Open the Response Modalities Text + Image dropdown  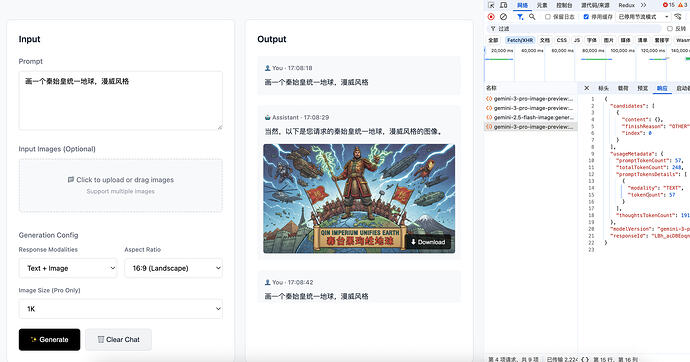click(x=68, y=268)
